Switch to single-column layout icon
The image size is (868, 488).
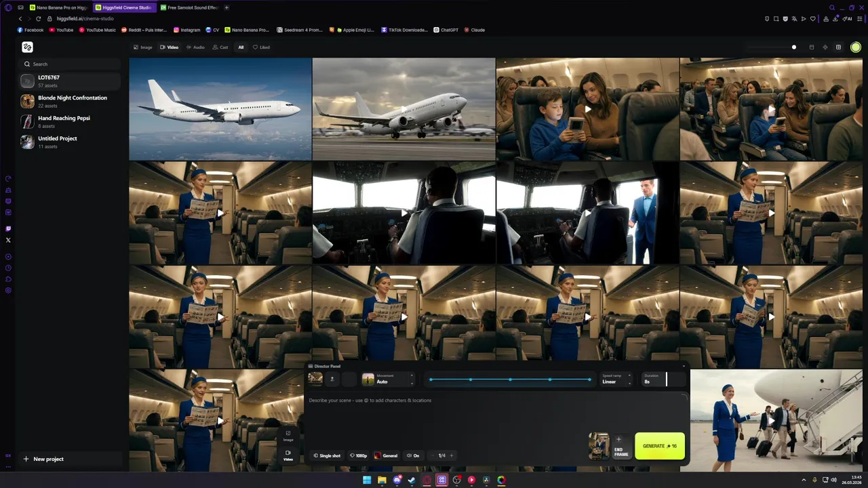[x=812, y=47]
